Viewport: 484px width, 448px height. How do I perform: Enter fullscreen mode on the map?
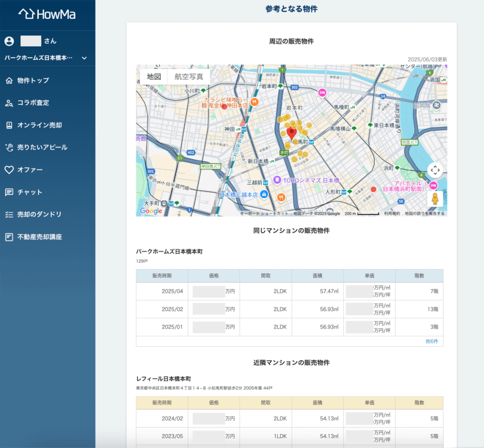436,169
